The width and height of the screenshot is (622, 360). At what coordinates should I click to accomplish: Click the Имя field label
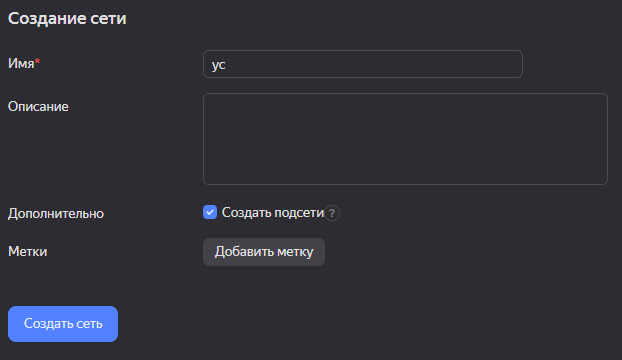[x=21, y=63]
